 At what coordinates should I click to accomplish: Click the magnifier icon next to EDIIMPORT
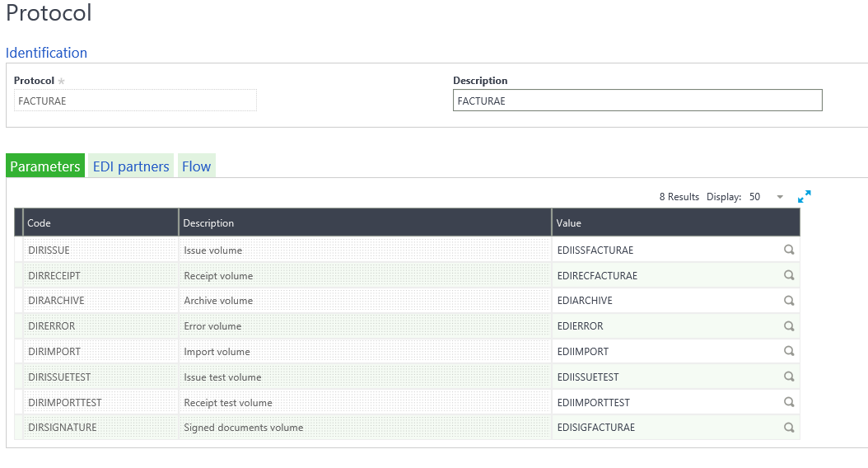coord(788,351)
